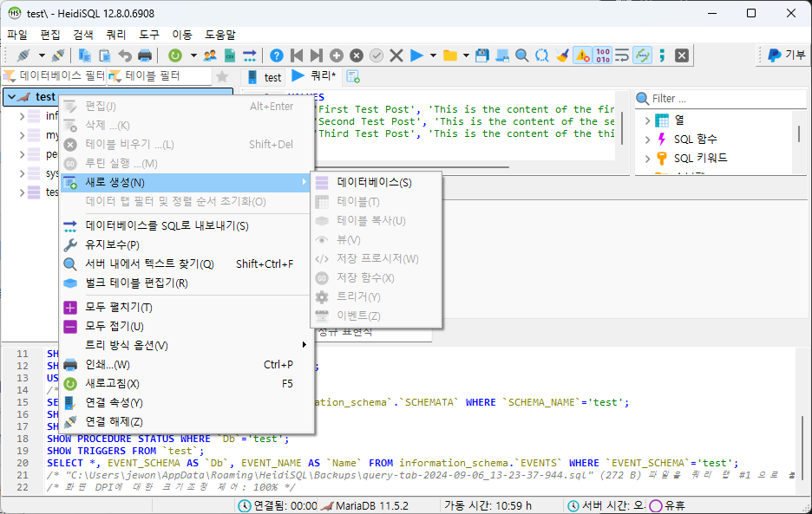Click the broom clear query icon

tap(562, 55)
